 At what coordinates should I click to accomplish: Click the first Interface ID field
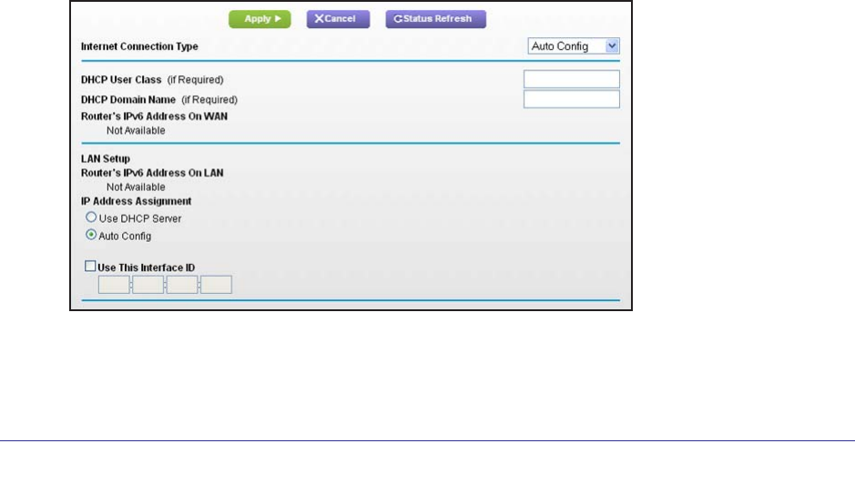click(x=114, y=285)
